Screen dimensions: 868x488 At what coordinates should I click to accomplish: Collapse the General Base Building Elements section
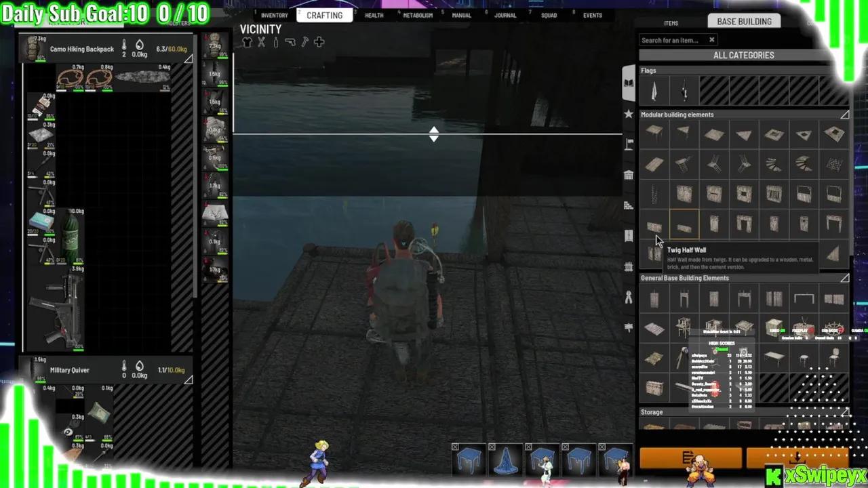coord(844,278)
